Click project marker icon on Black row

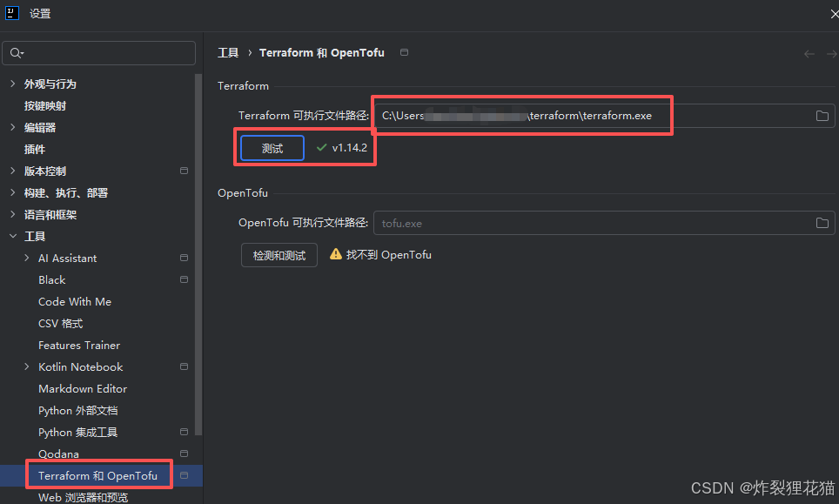click(184, 279)
